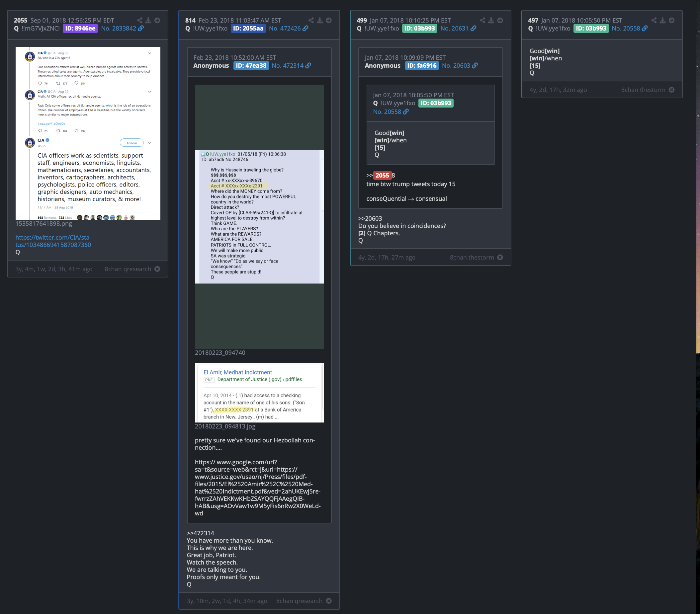This screenshot has height=614, width=700.
Task: Click the share icon on post 2055
Action: 140,21
